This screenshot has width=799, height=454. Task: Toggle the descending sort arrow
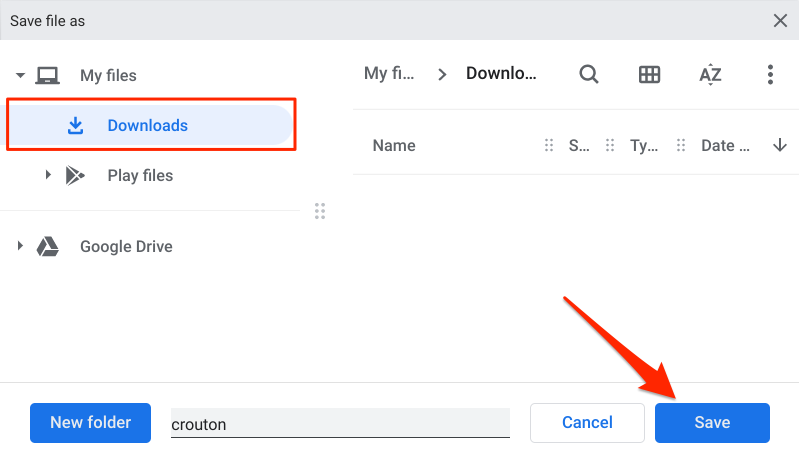click(780, 146)
